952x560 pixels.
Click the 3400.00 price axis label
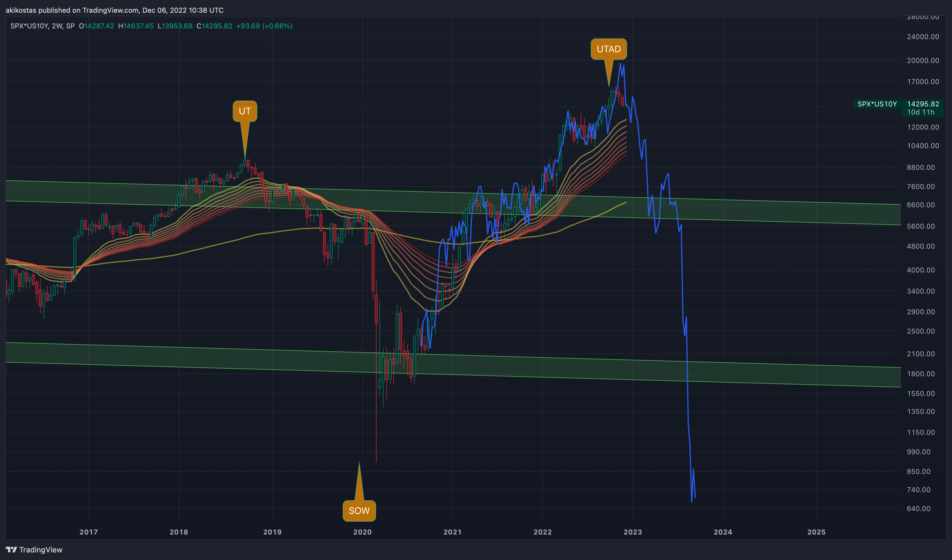[x=921, y=291]
